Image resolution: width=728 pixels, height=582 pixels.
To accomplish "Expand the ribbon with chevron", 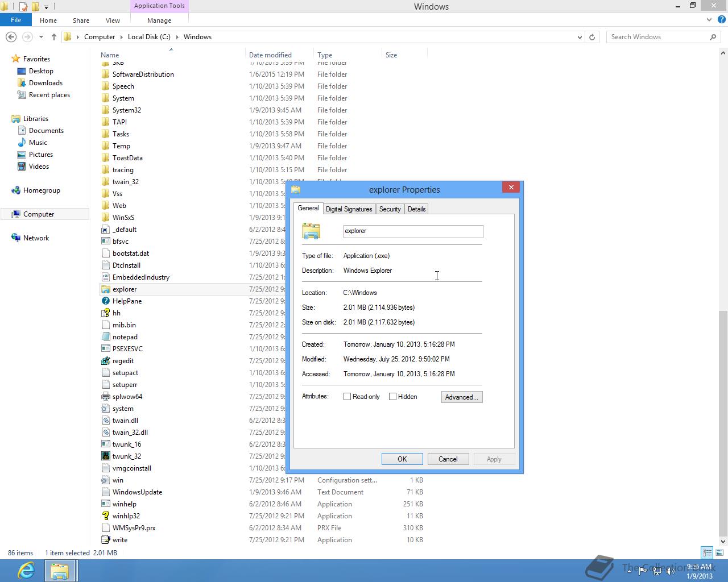I will [709, 20].
